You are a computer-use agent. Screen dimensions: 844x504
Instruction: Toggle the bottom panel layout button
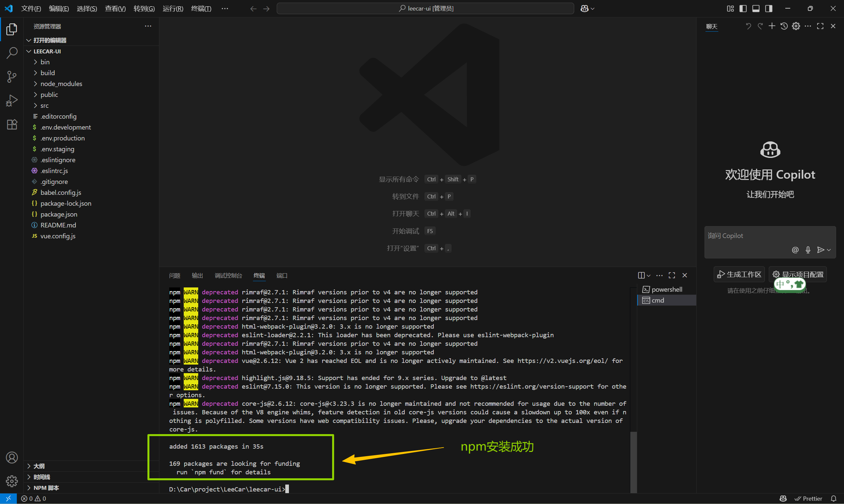pyautogui.click(x=756, y=9)
